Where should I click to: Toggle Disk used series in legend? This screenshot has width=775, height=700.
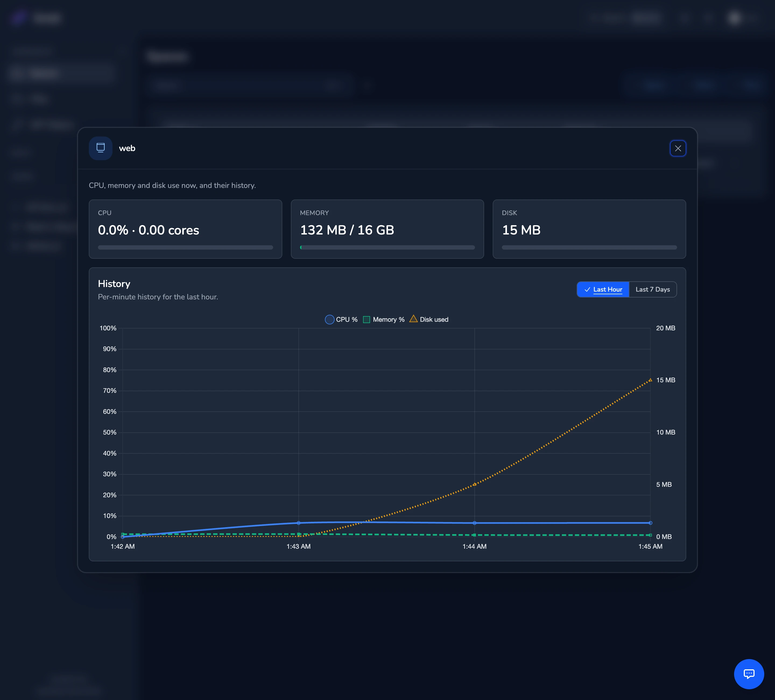(x=429, y=320)
